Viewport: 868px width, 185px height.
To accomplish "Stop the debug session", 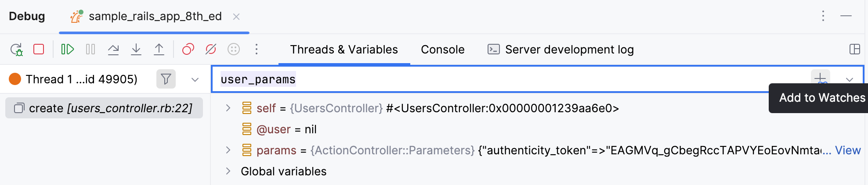I will click(39, 49).
